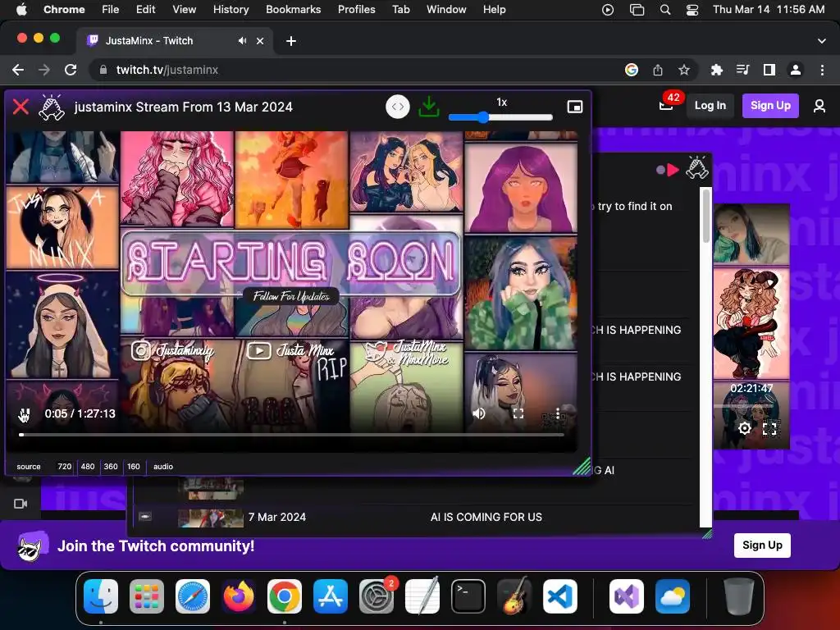Viewport: 840px width, 630px height.
Task: Close the stream overlay with the red X
Action: tap(21, 107)
